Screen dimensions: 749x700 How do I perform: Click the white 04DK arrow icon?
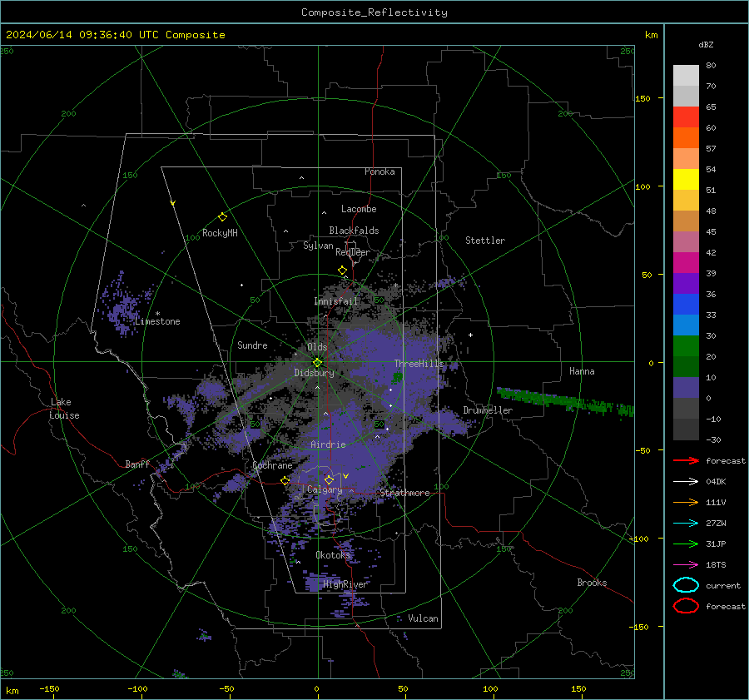coord(686,481)
